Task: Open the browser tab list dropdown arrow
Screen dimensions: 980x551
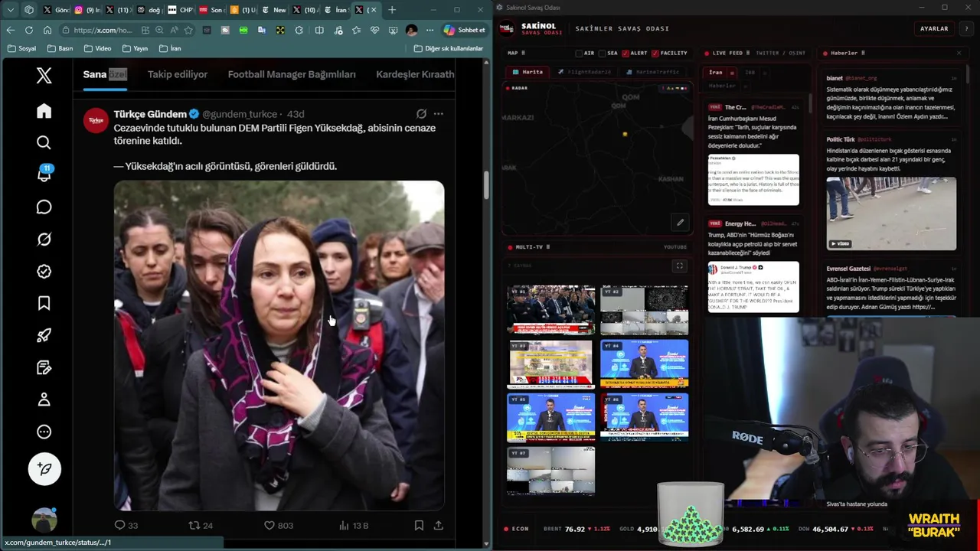Action: 10,10
